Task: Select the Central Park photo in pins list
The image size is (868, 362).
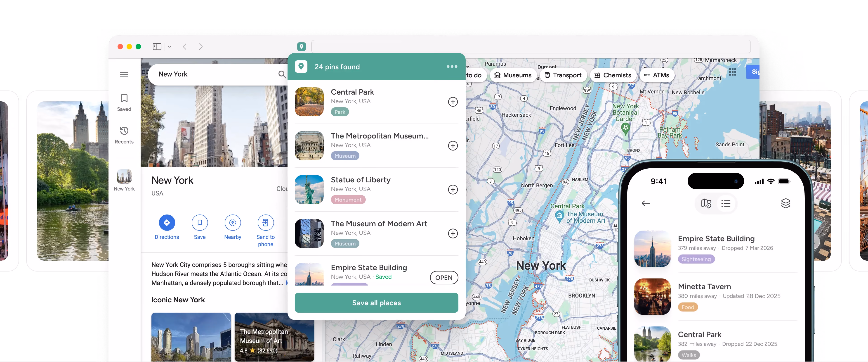Action: point(309,102)
